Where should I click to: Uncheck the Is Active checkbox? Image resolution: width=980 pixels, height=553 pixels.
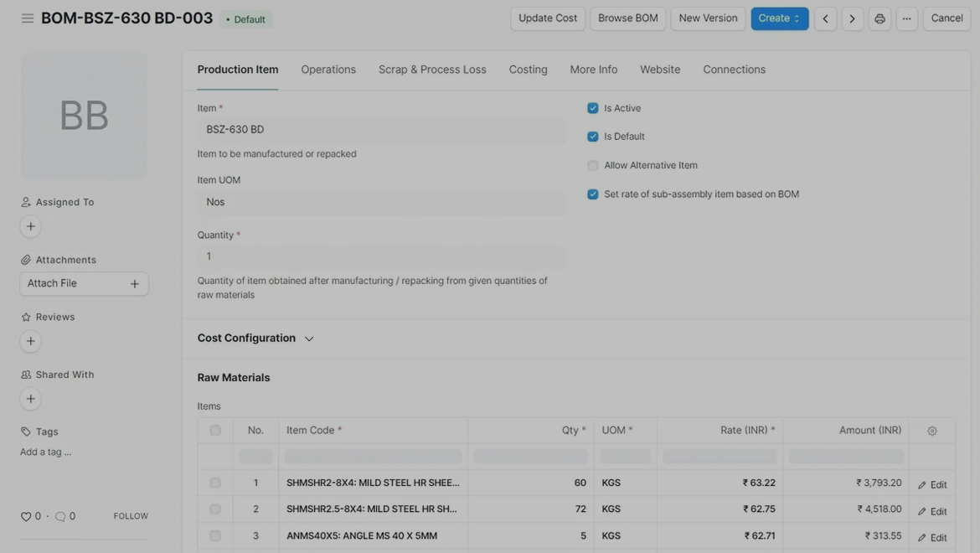coord(593,108)
